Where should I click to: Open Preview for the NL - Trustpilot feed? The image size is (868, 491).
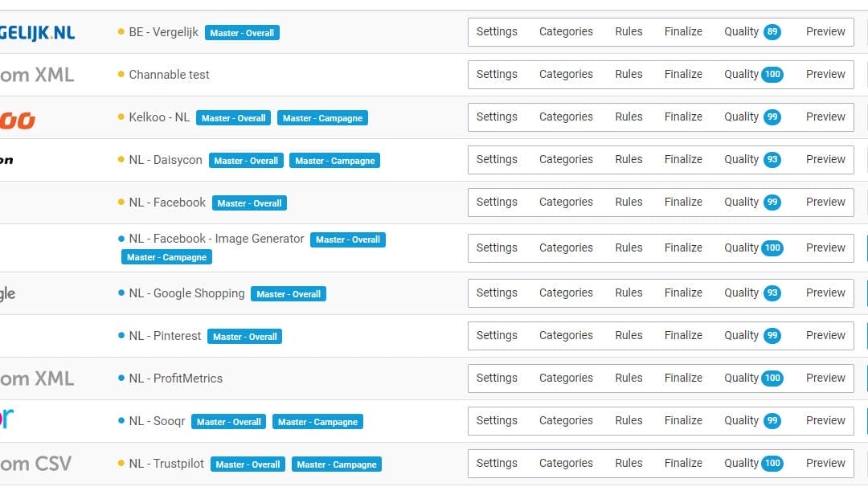pos(825,464)
